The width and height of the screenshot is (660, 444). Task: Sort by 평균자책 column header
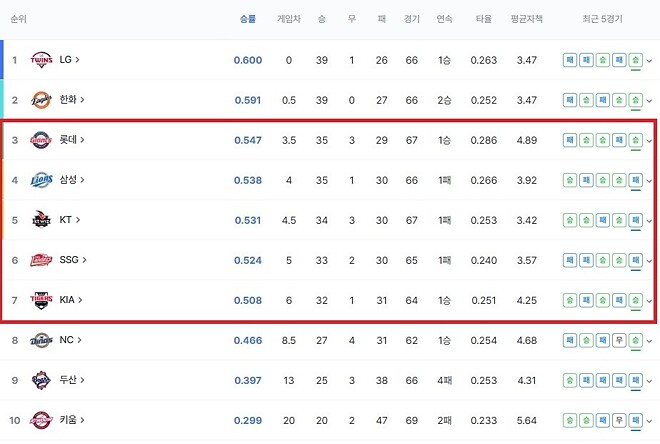click(527, 19)
